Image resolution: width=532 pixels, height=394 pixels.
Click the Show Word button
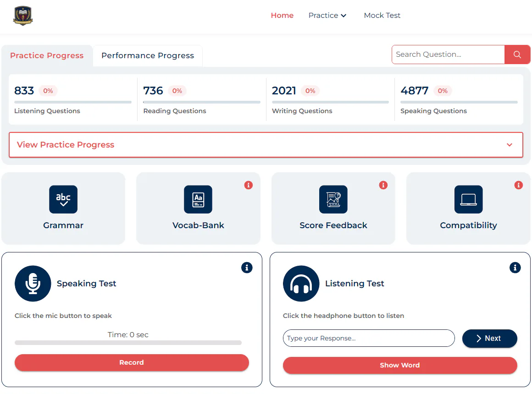point(399,365)
